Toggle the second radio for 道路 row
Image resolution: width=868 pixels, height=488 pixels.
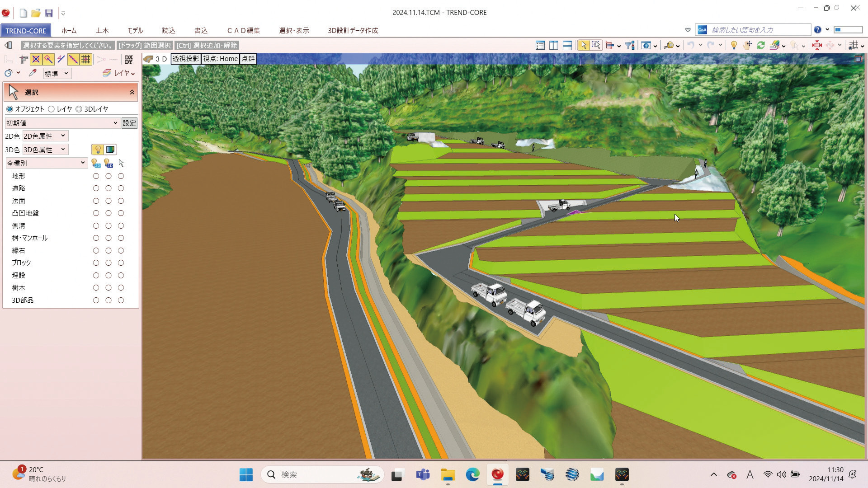(x=108, y=188)
